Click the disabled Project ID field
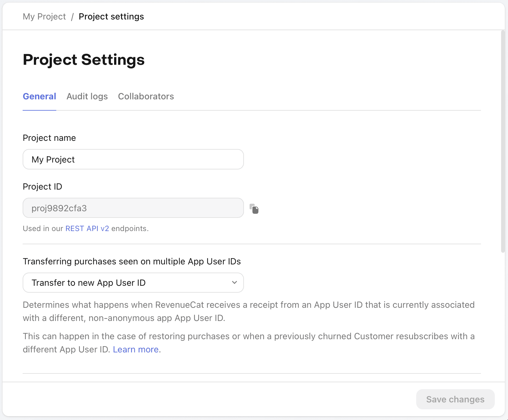This screenshot has height=420, width=508. click(133, 208)
